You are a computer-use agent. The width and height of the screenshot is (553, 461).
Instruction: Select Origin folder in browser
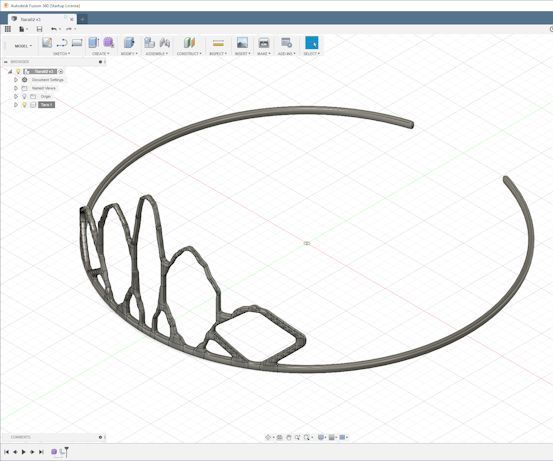[46, 96]
